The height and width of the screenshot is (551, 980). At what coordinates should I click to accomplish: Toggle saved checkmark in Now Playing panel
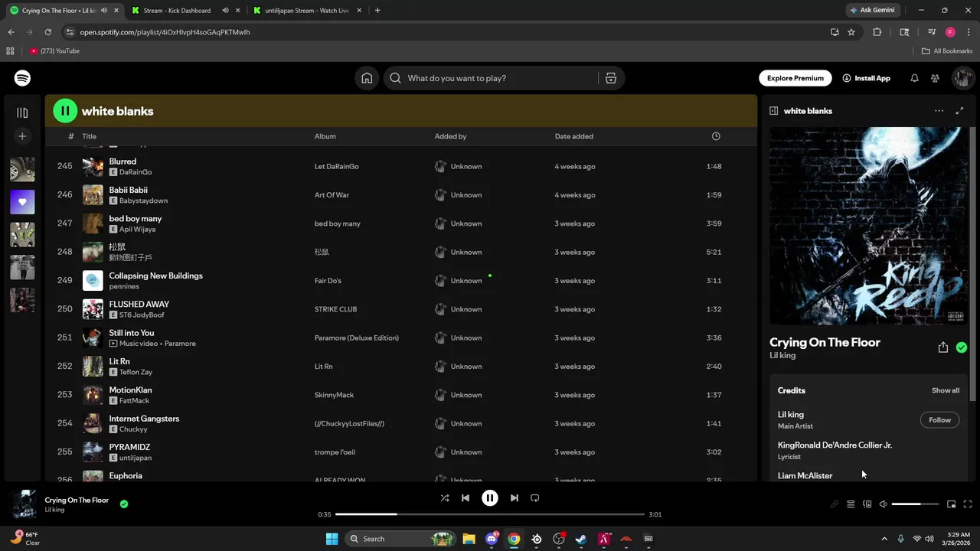click(x=962, y=347)
